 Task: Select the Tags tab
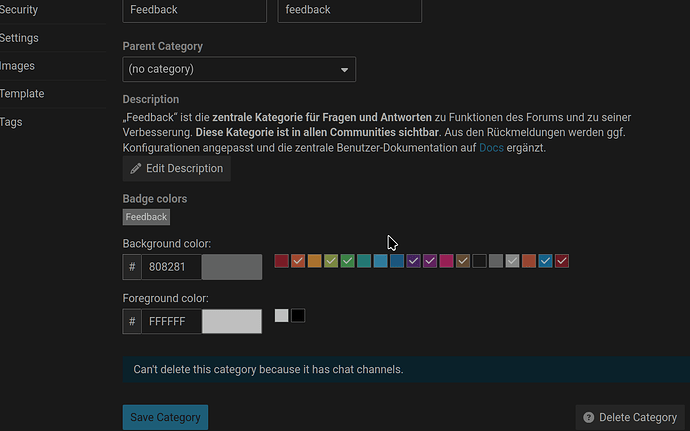[11, 122]
